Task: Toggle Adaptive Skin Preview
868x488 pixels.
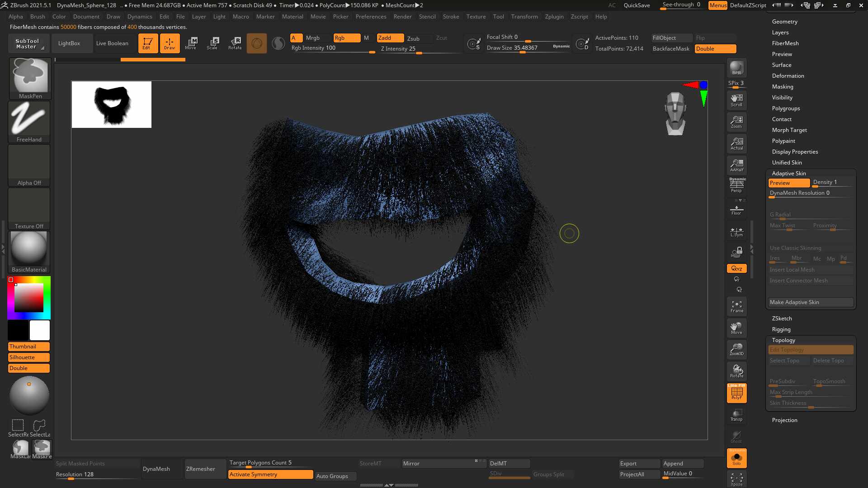Action: (x=789, y=183)
